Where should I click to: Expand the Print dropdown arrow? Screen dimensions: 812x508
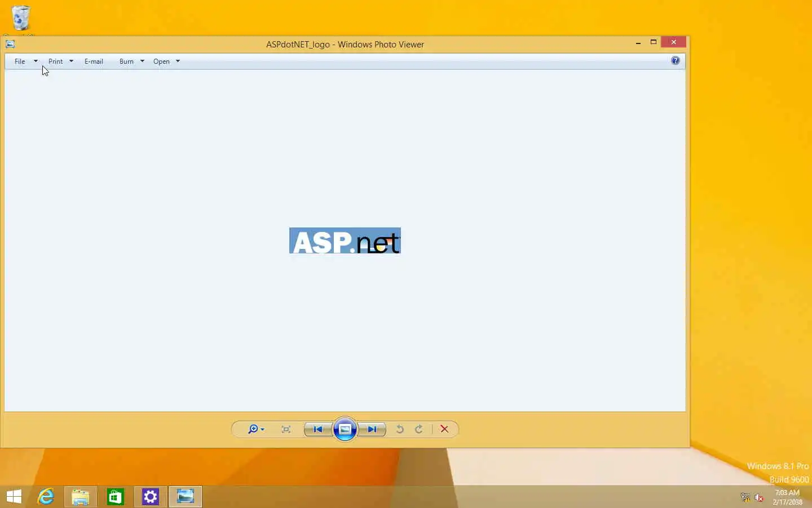coord(71,62)
